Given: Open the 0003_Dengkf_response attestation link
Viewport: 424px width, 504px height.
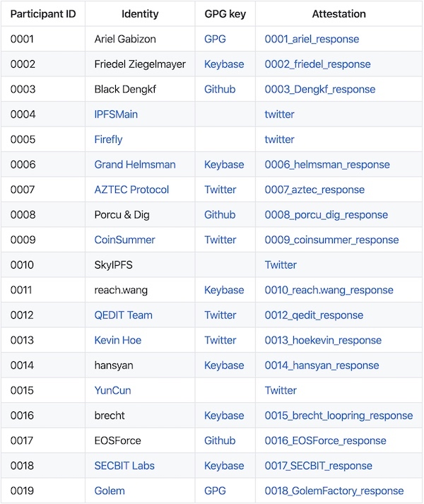Looking at the screenshot, I should pyautogui.click(x=319, y=89).
